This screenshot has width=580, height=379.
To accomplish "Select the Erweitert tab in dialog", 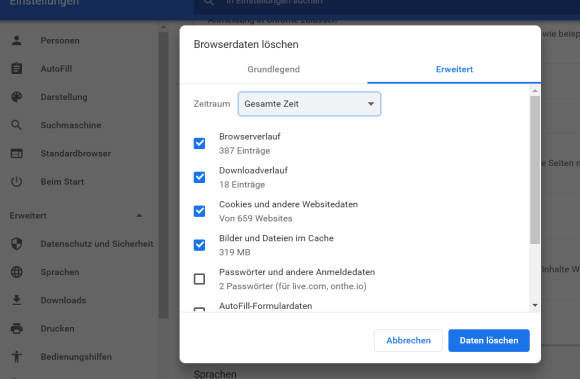I will click(454, 69).
